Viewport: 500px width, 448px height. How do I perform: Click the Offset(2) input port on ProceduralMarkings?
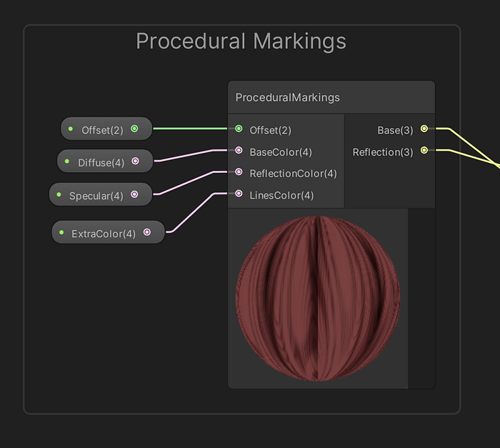tap(239, 129)
